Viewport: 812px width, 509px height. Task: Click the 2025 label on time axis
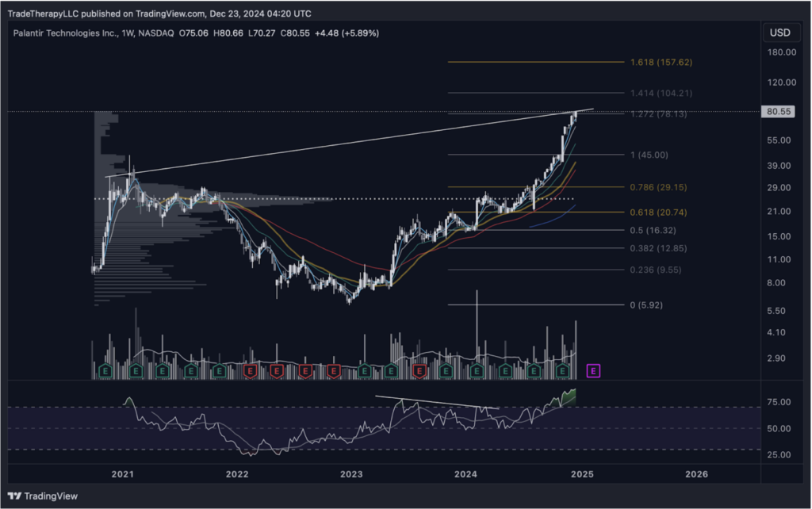(x=582, y=474)
